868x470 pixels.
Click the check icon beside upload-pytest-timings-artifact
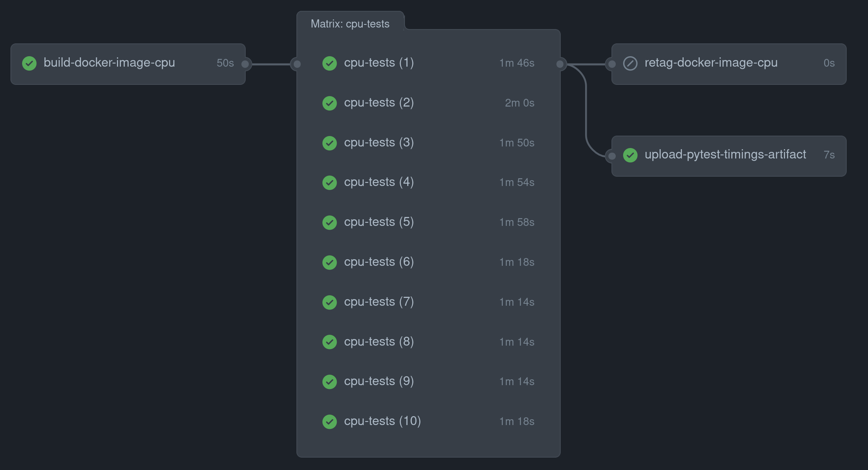point(630,155)
